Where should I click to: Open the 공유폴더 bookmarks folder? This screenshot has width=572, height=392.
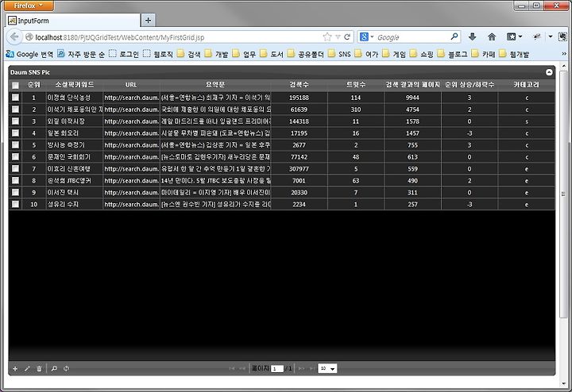tap(306, 54)
